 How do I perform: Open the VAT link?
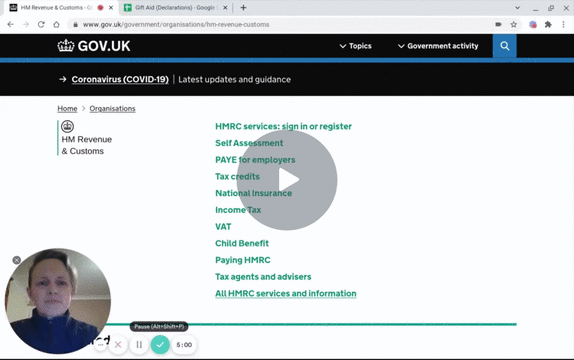pos(223,227)
